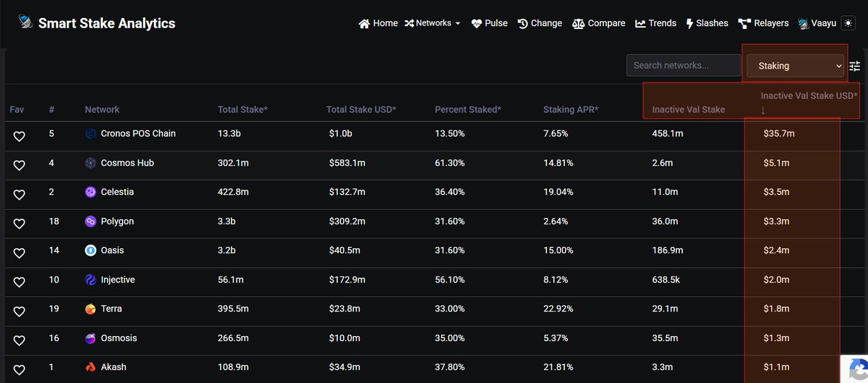Viewport: 868px width, 383px height.
Task: Open the table column settings sliders icon
Action: pos(854,66)
